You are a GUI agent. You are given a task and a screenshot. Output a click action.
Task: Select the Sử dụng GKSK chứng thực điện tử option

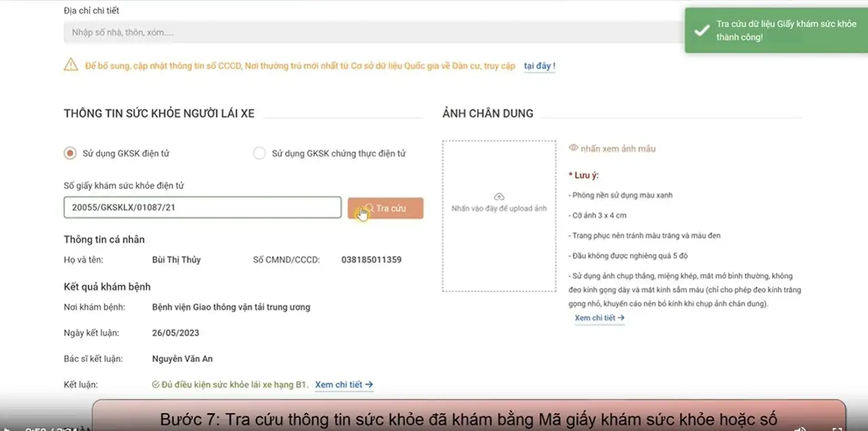pyautogui.click(x=260, y=153)
